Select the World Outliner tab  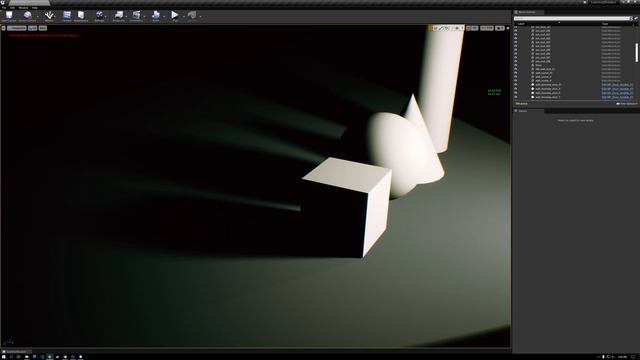pyautogui.click(x=528, y=12)
